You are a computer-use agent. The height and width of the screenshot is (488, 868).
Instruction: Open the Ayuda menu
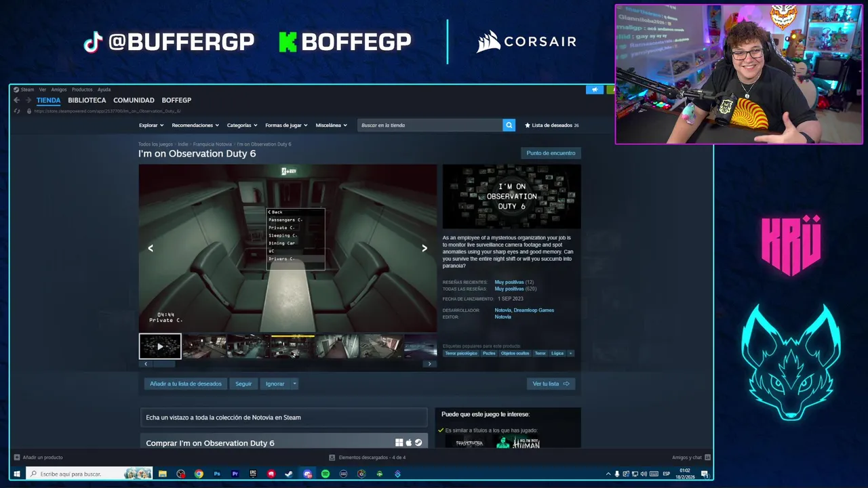(x=104, y=89)
